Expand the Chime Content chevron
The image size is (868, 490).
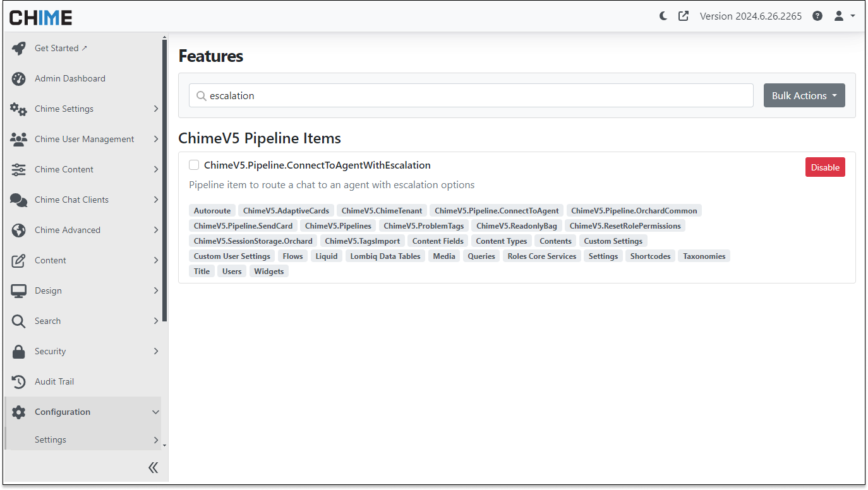coord(156,169)
